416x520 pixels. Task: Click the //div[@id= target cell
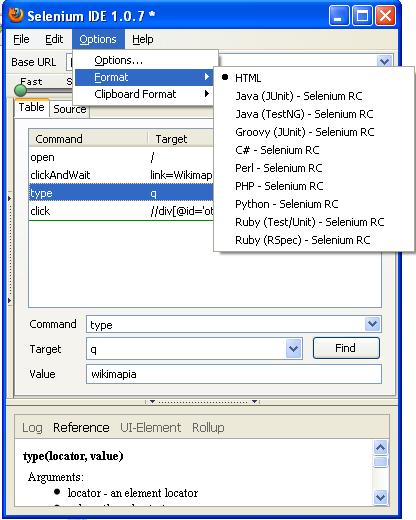point(182,211)
